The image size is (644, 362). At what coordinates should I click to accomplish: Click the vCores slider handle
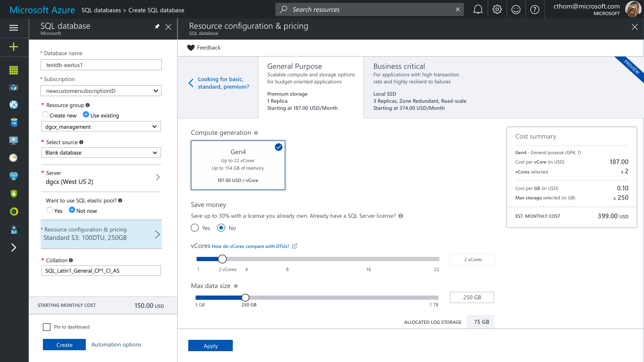coord(222,259)
